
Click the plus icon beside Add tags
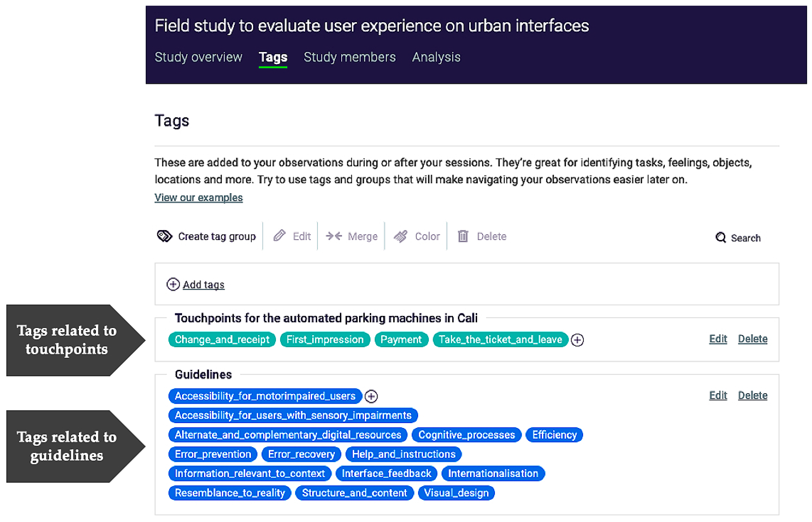pyautogui.click(x=173, y=285)
